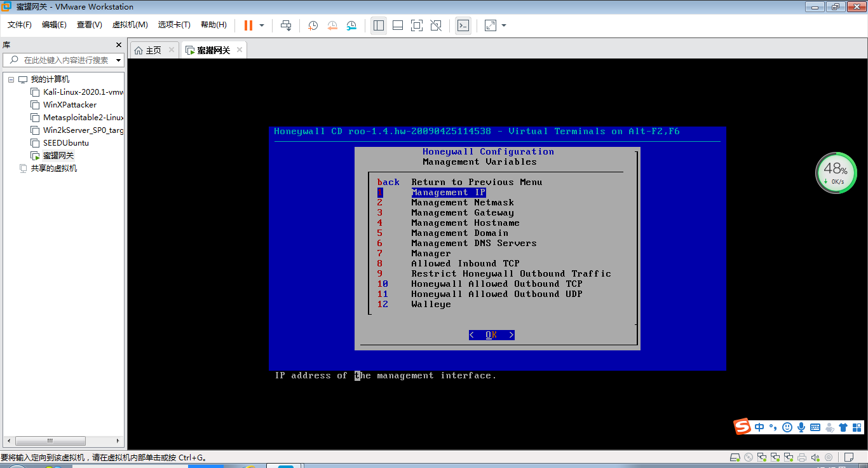This screenshot has width=868, height=468.
Task: Close the 主页 tab
Action: (171, 50)
